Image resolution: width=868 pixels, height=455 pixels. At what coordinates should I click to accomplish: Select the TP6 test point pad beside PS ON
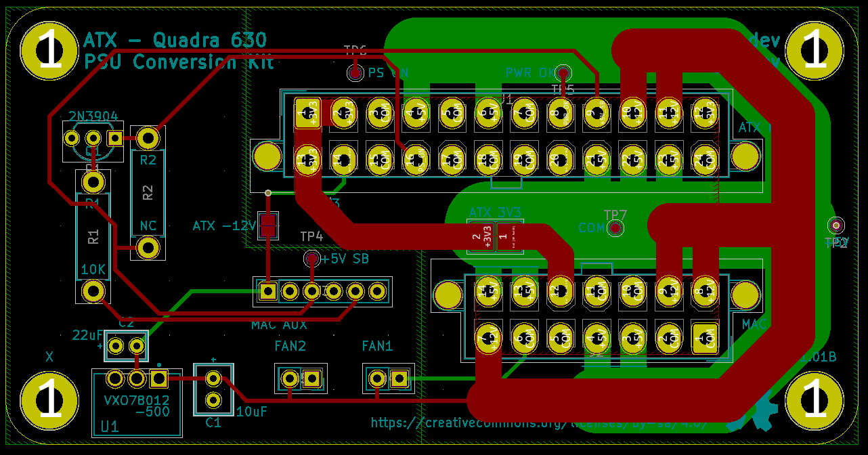[355, 72]
